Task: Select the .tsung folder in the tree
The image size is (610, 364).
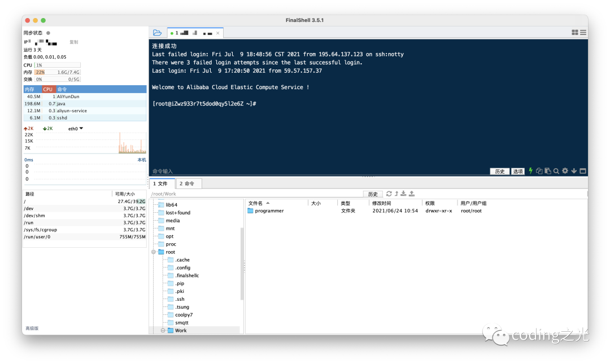Action: (178, 307)
